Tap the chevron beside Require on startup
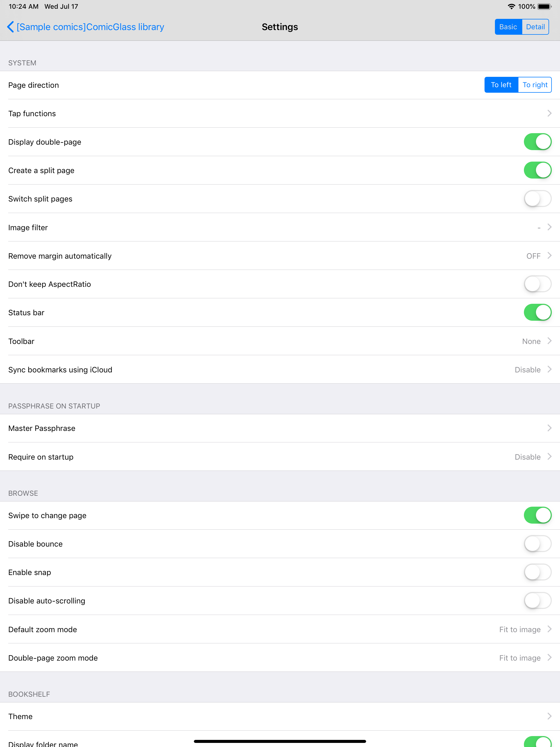Screen dimensions: 560x747 (549, 457)
